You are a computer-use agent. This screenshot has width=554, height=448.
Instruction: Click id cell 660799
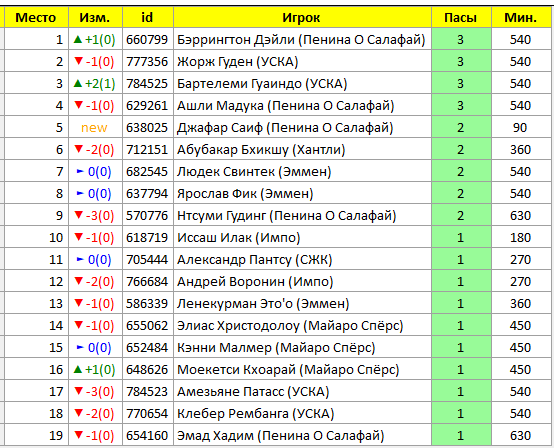point(147,40)
